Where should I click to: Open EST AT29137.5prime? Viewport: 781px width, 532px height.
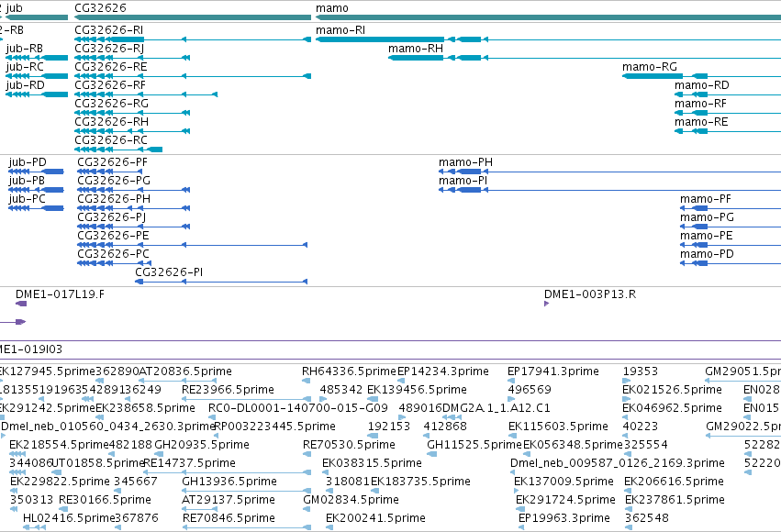tap(229, 500)
